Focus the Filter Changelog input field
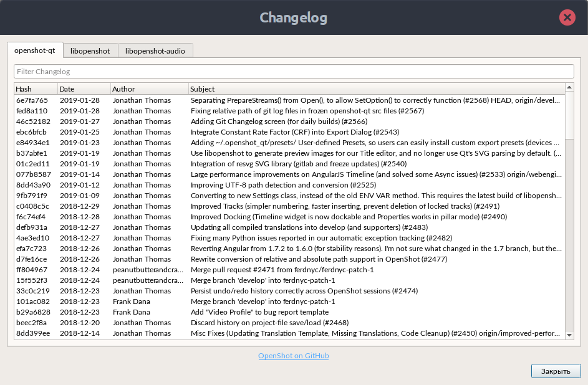Image resolution: width=588 pixels, height=385 pixels. [x=294, y=72]
